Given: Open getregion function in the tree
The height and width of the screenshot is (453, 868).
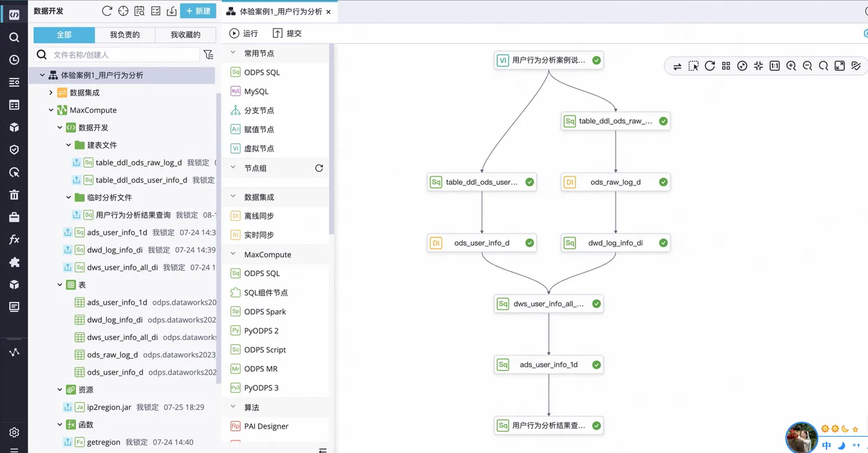Looking at the screenshot, I should [104, 442].
